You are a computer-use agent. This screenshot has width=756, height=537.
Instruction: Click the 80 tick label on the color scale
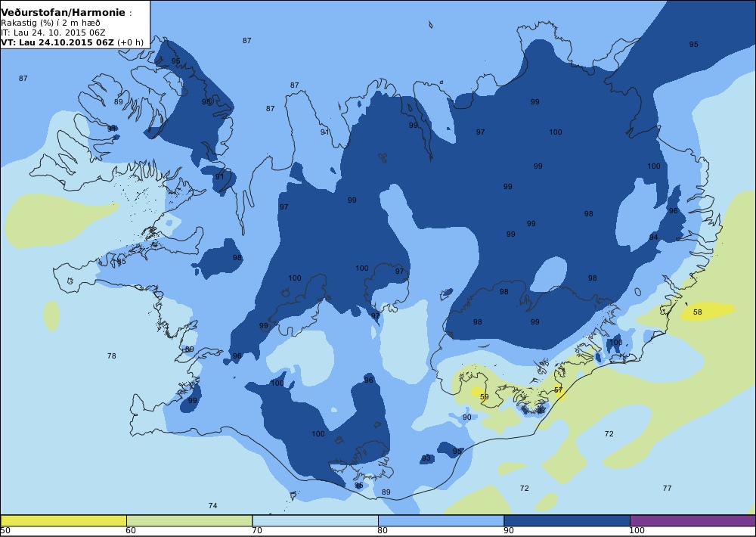[383, 531]
